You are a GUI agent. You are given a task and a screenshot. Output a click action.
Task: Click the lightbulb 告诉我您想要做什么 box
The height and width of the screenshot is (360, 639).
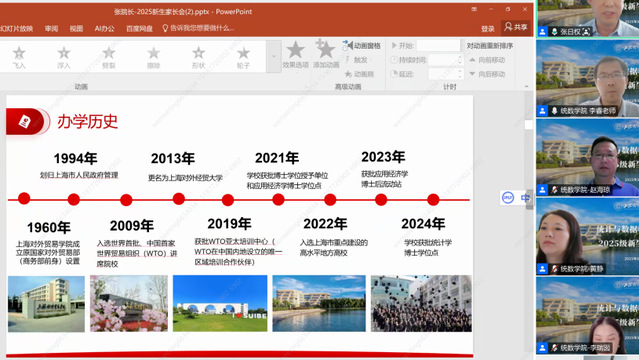tap(198, 28)
